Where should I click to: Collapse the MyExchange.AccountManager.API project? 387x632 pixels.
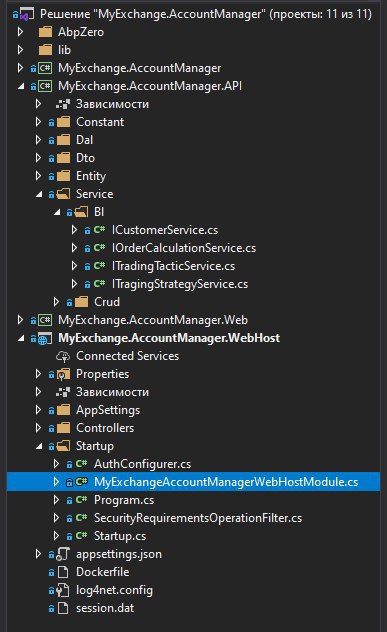click(21, 86)
